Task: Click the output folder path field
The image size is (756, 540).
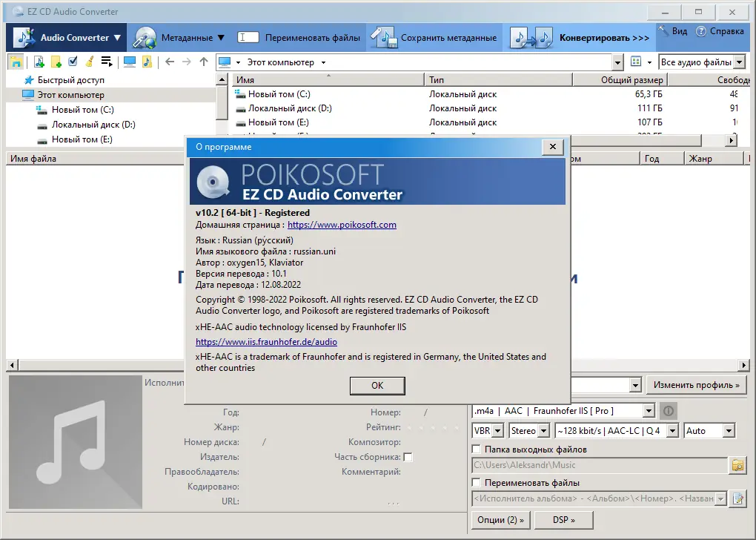Action: pyautogui.click(x=600, y=465)
